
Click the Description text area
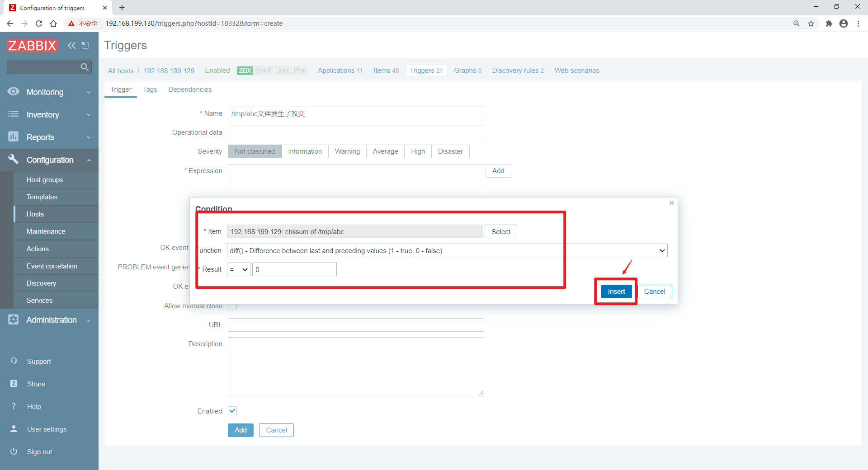click(356, 367)
